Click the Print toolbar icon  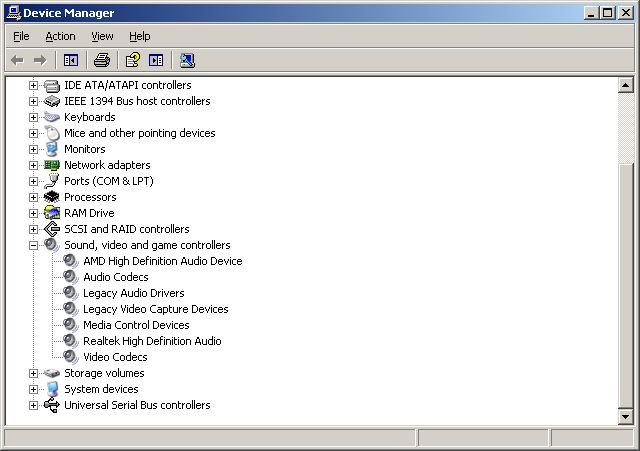[x=102, y=60]
